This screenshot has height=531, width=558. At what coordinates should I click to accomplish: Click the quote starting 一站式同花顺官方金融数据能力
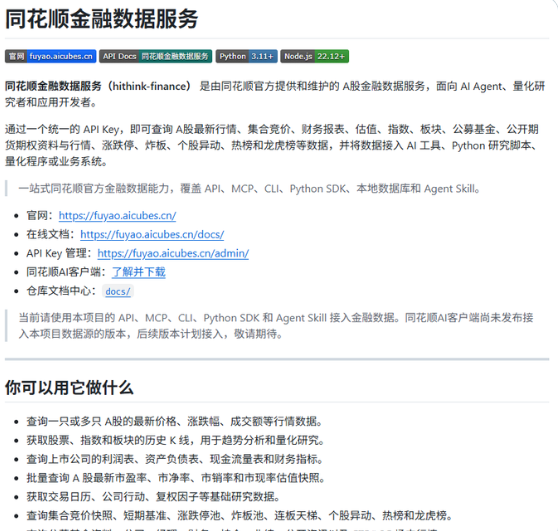249,189
